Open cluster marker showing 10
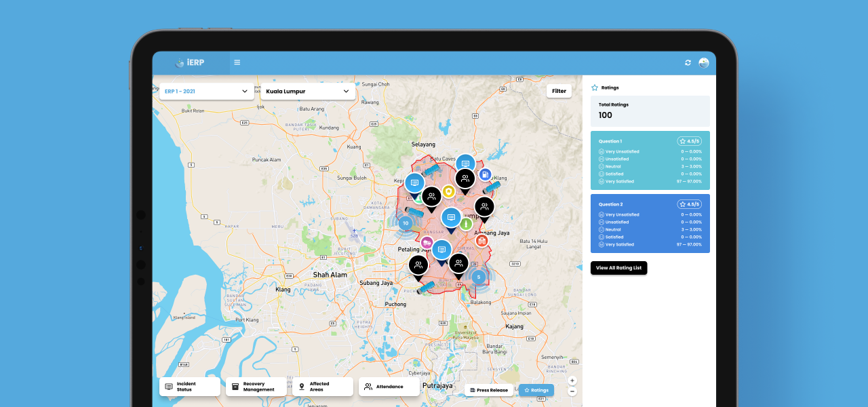 pyautogui.click(x=406, y=223)
